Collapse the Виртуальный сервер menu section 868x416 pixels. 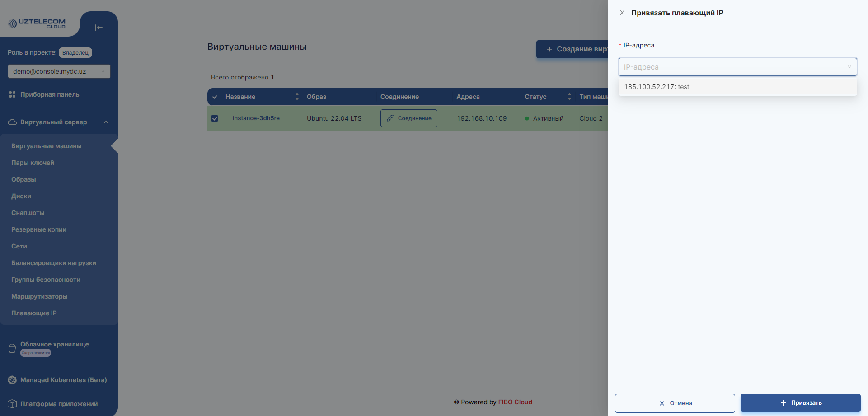tap(106, 122)
